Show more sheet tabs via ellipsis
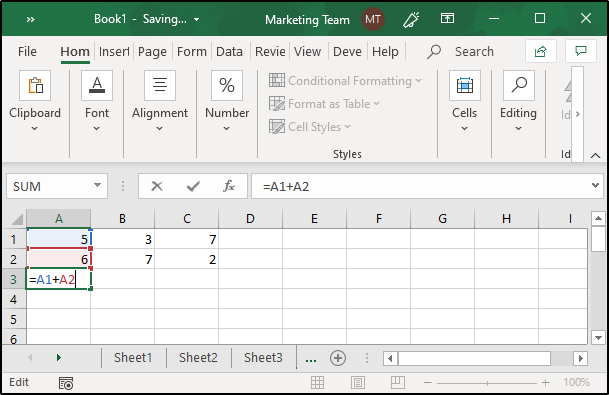This screenshot has width=609, height=395. click(x=311, y=359)
